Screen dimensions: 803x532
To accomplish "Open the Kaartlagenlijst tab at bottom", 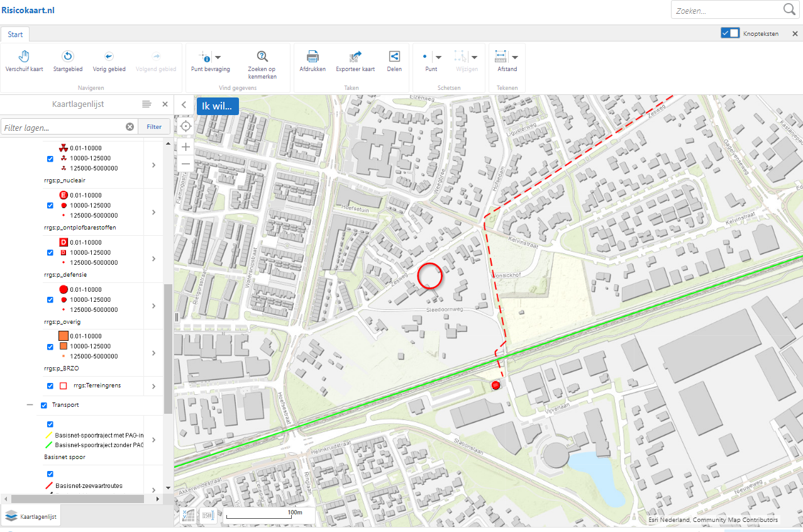I will 31,516.
